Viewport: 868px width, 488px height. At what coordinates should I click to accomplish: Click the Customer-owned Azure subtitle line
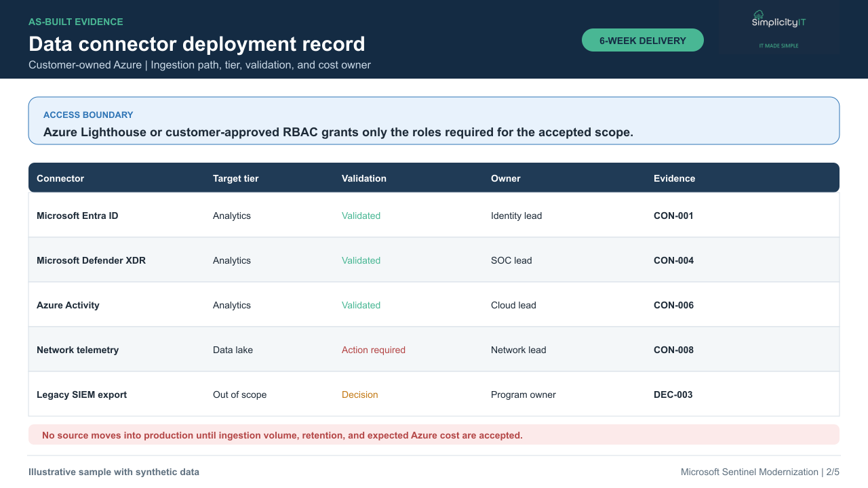tap(199, 65)
